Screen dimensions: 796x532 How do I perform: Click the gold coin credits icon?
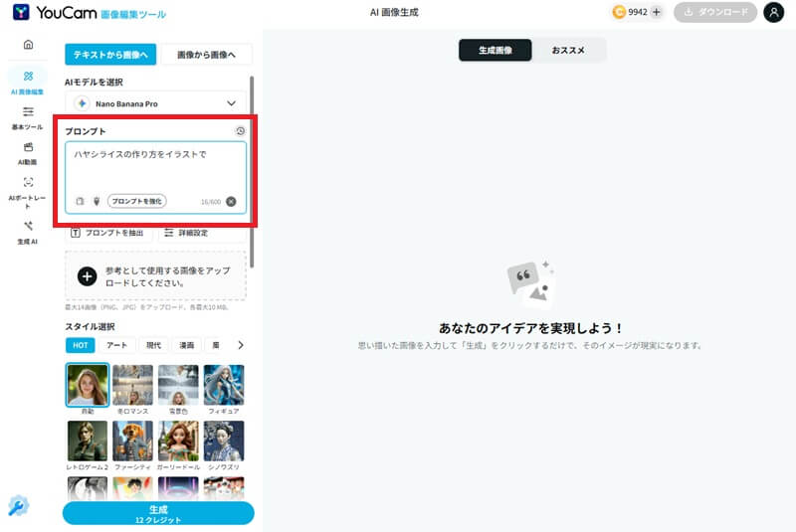[x=619, y=12]
